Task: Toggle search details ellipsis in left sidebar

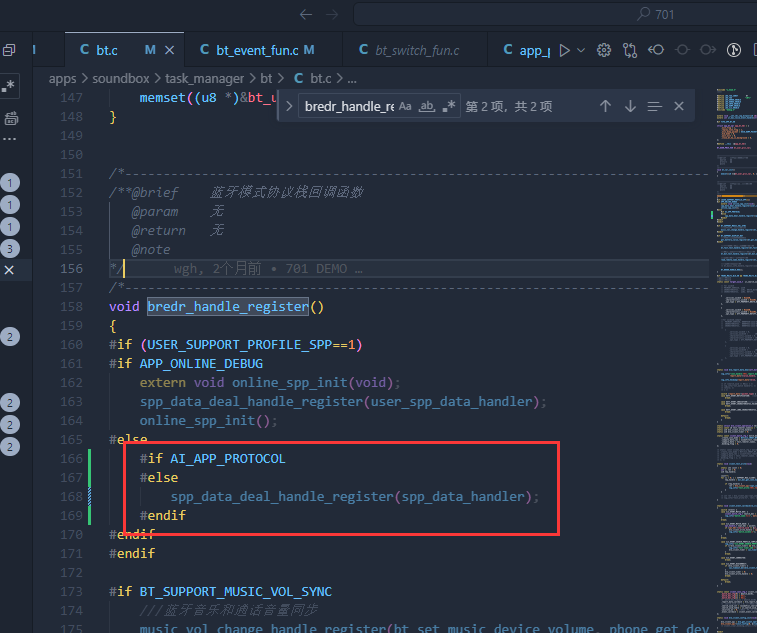Action: [9, 139]
